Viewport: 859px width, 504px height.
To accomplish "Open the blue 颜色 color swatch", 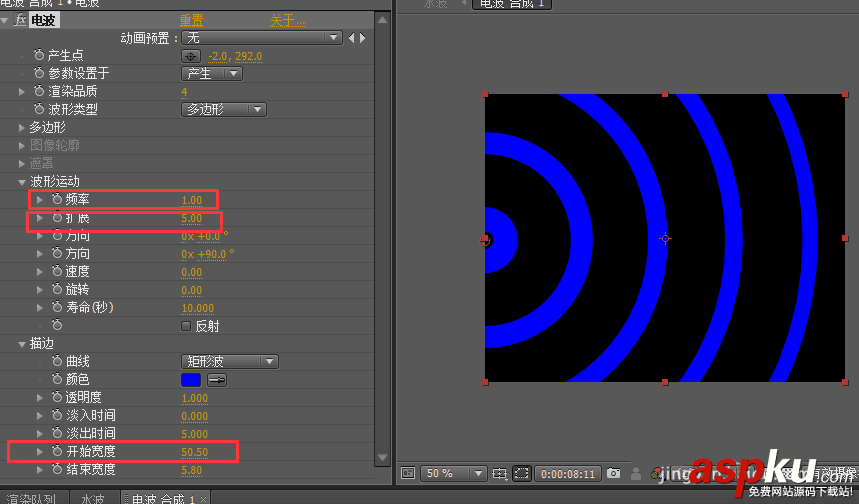I will tap(191, 380).
